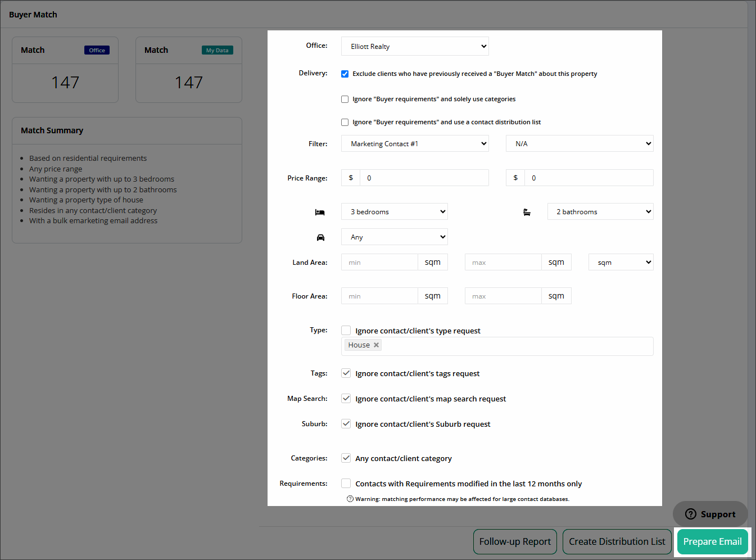This screenshot has height=560, width=756.
Task: Click the Office badge on Match card
Action: [97, 50]
